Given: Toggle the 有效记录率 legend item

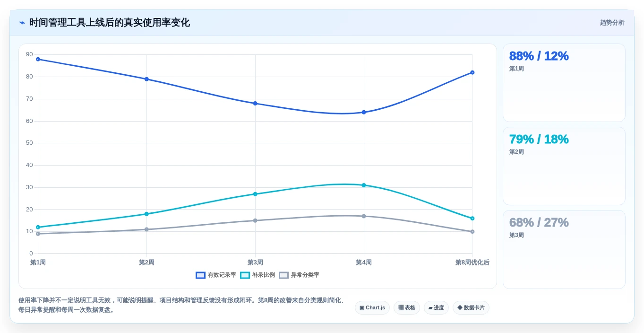Looking at the screenshot, I should point(216,275).
